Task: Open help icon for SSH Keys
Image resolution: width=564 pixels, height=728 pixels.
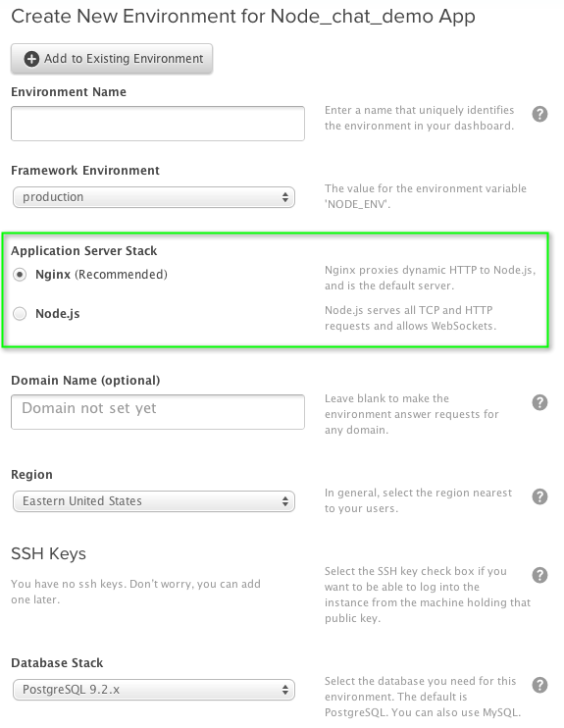Action: coord(539,575)
